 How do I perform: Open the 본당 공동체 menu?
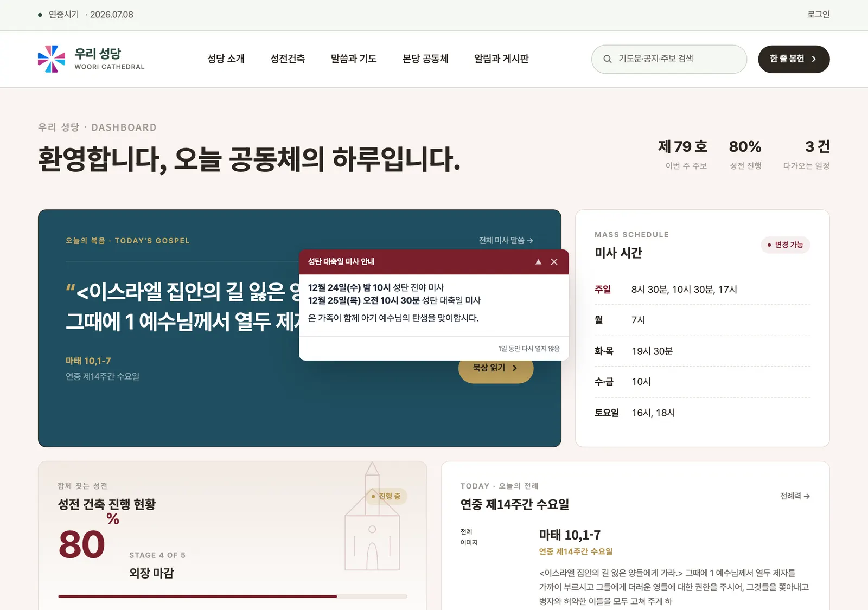click(425, 59)
